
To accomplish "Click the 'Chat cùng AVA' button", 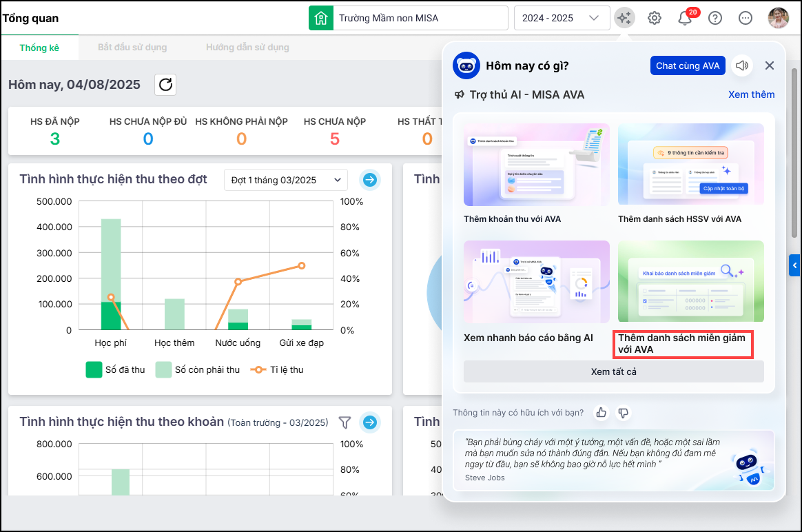I will (x=687, y=65).
